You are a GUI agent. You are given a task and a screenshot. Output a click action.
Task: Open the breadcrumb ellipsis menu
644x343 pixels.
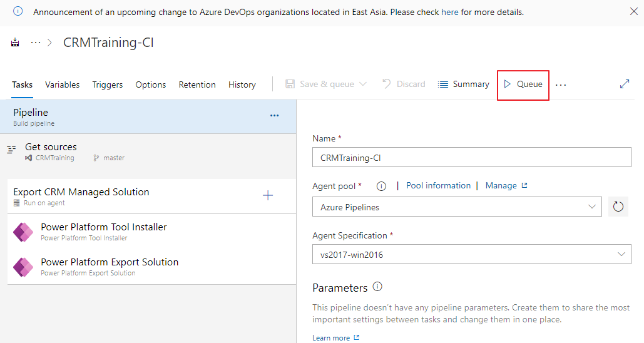[36, 43]
